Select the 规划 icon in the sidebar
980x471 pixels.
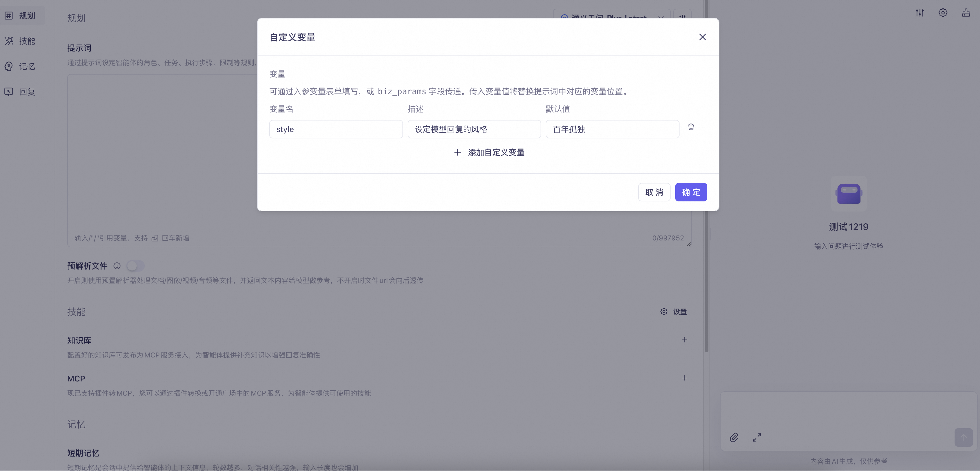tap(9, 16)
